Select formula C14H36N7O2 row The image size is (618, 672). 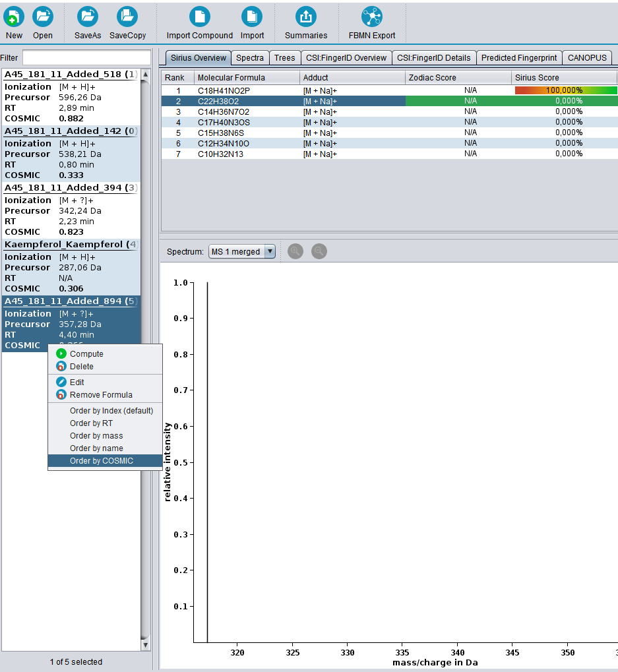[x=389, y=111]
